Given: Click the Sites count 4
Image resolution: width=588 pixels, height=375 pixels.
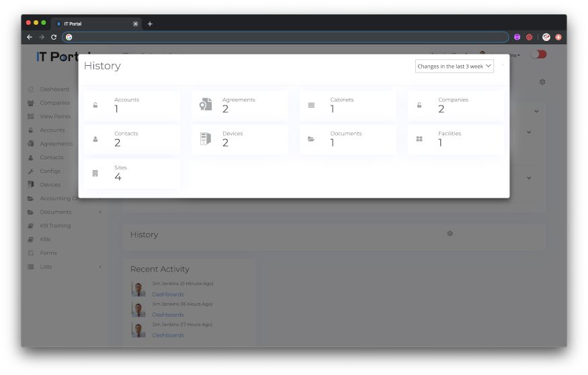Looking at the screenshot, I should click(x=118, y=177).
